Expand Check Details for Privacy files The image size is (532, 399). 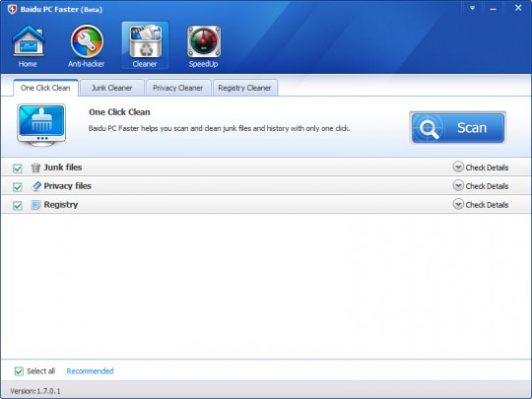pyautogui.click(x=481, y=185)
